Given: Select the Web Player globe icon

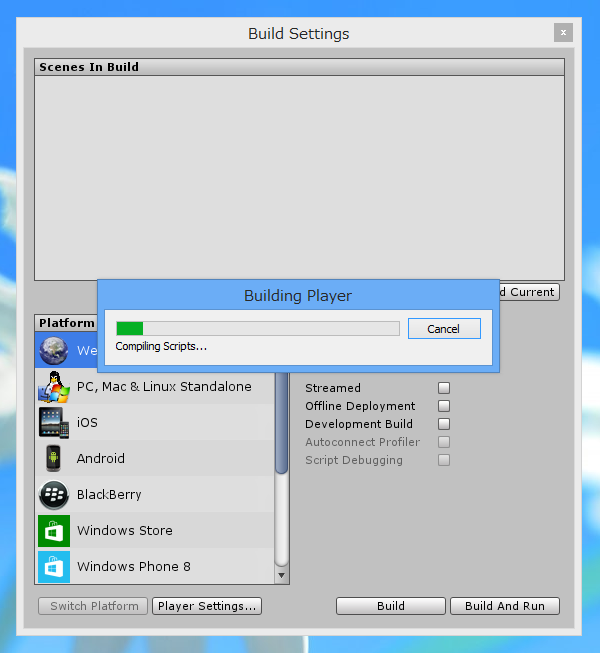Looking at the screenshot, I should point(54,350).
